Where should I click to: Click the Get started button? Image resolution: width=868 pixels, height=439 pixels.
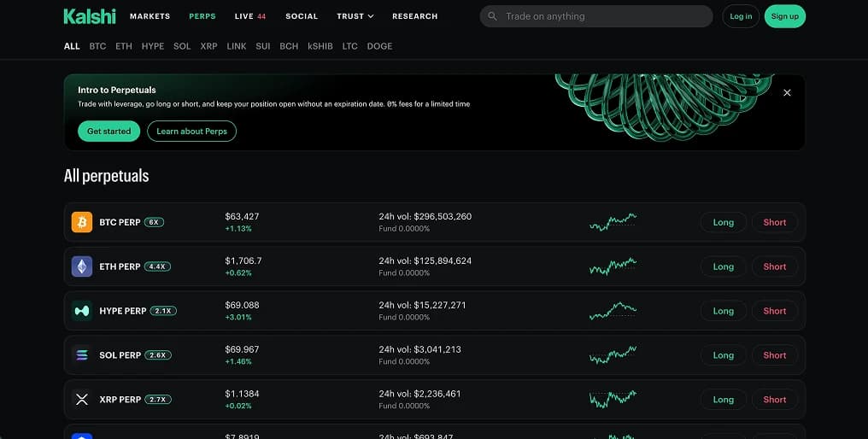point(109,132)
